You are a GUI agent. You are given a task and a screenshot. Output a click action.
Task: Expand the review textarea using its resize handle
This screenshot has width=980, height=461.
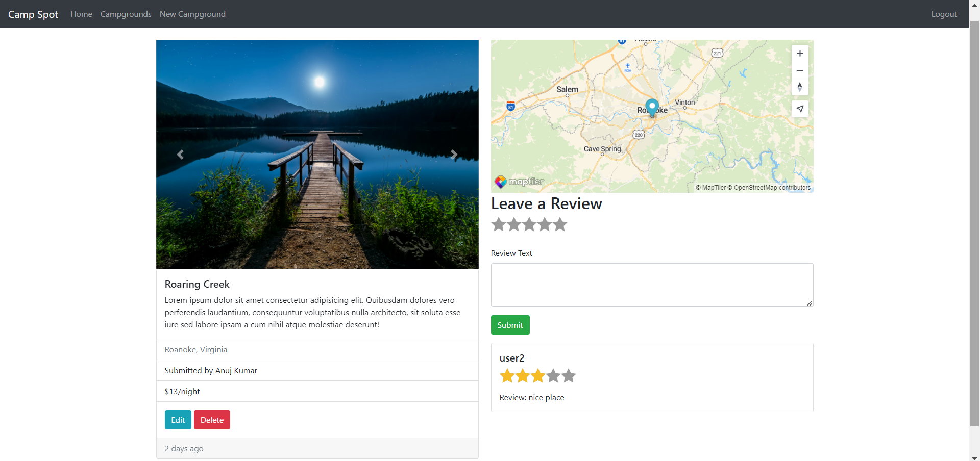tap(810, 304)
